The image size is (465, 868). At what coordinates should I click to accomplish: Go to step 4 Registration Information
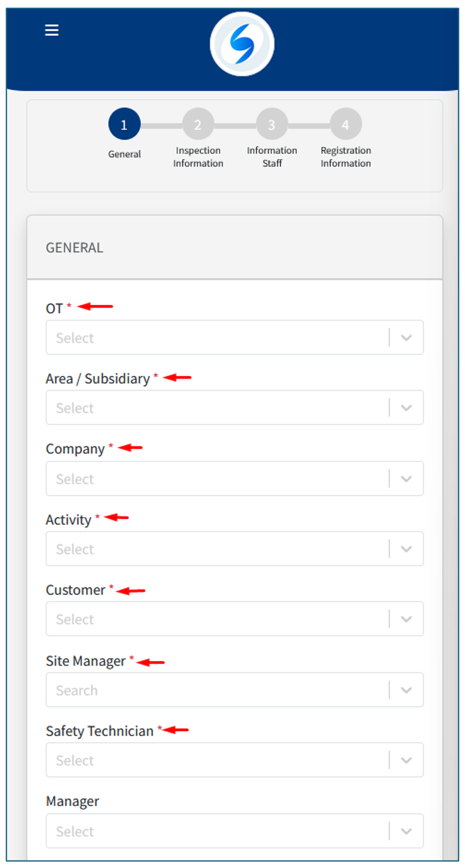tap(345, 125)
